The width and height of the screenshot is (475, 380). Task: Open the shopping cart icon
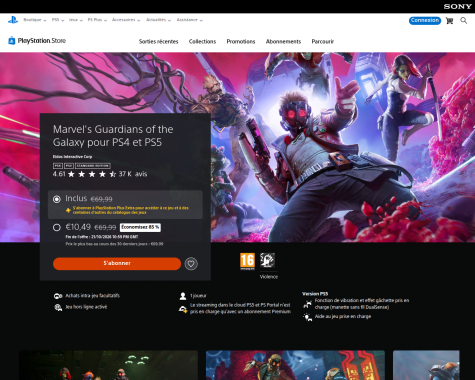pyautogui.click(x=449, y=21)
